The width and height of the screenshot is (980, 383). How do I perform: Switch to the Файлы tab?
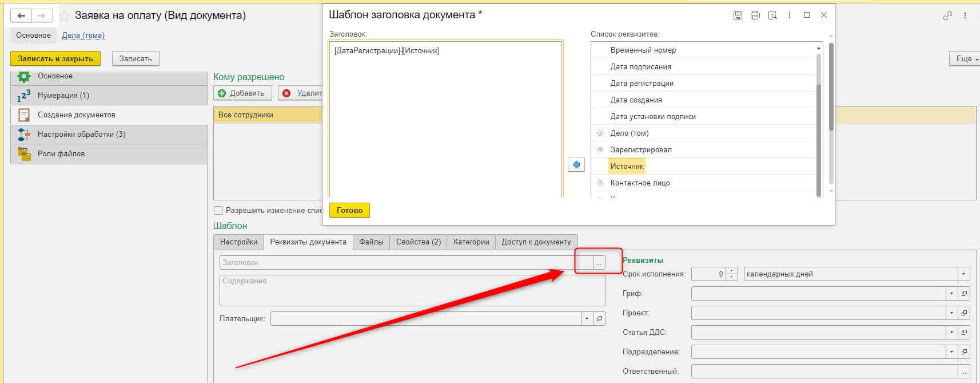(371, 242)
